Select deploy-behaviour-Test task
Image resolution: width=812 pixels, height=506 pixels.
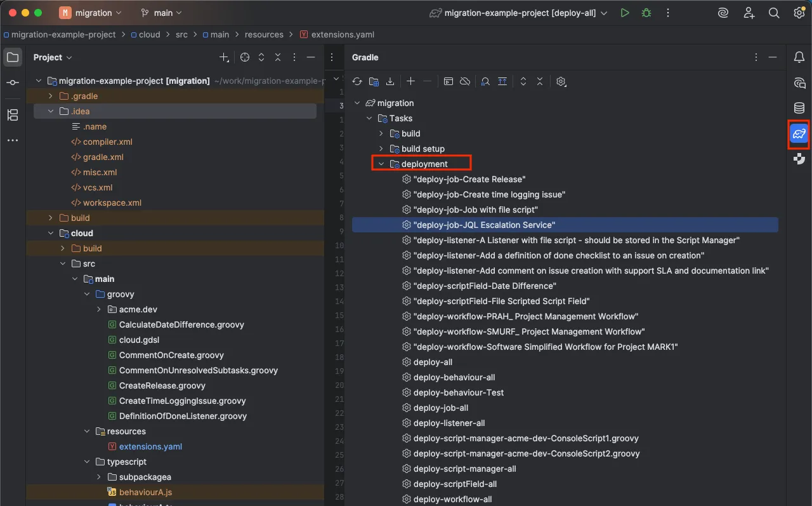click(x=459, y=392)
